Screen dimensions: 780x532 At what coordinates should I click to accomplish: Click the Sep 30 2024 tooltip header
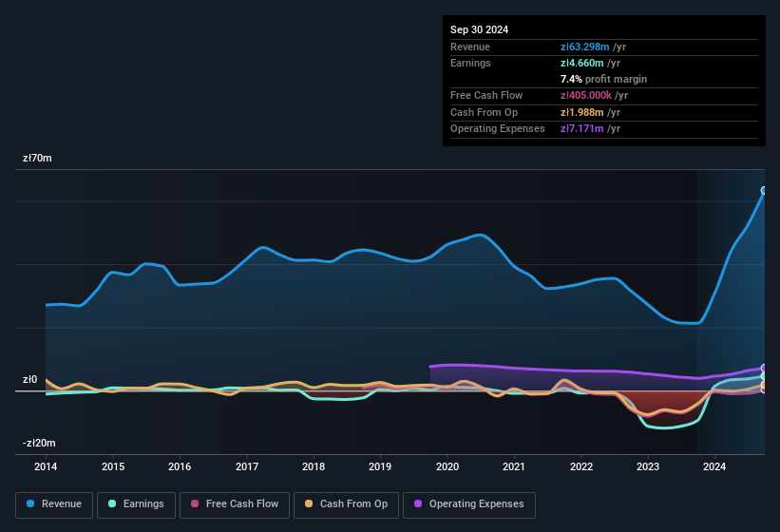click(480, 29)
